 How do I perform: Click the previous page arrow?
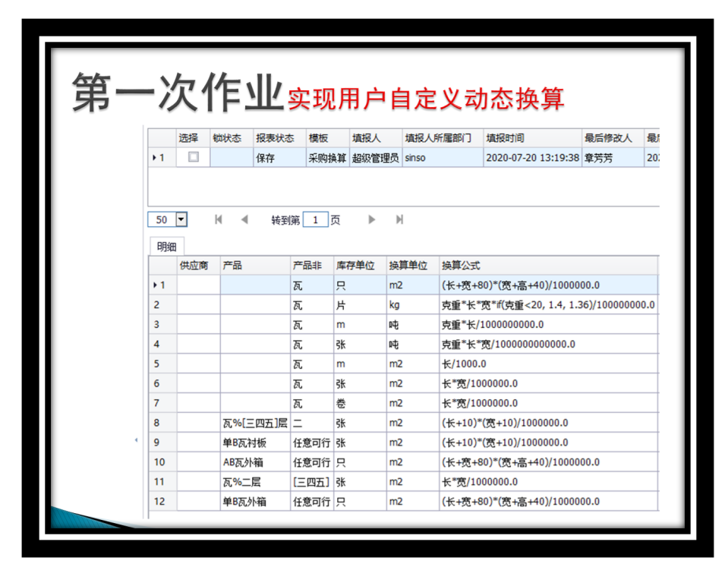pos(244,220)
